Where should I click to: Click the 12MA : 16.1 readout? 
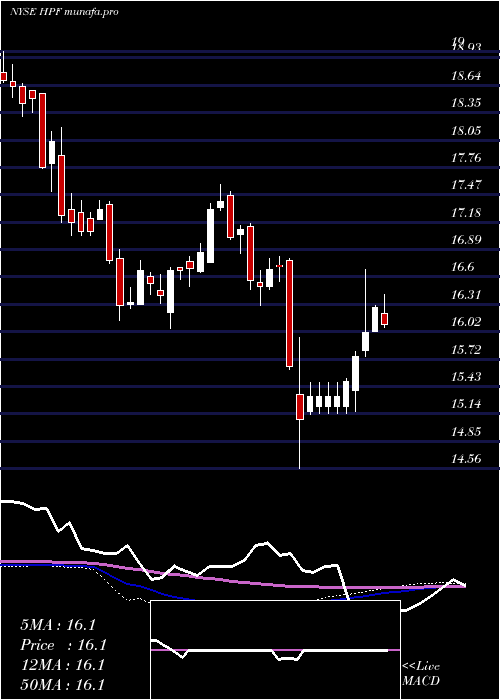coord(62,665)
